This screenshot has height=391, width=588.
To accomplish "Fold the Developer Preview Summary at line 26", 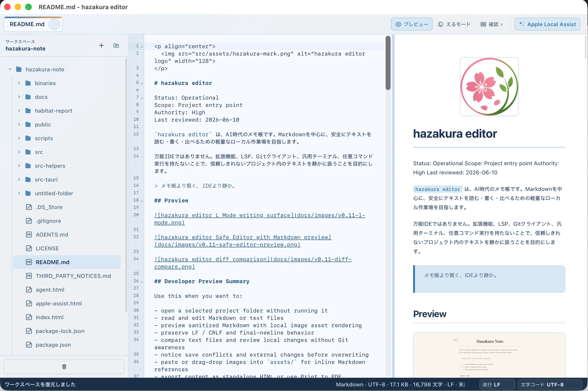I will click(x=142, y=282).
